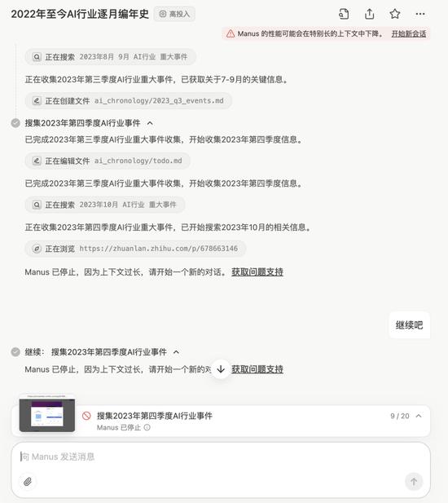Collapse the 继续: 搜集2023年第四季度 step
Screen dimensions: 448x503
(176, 352)
